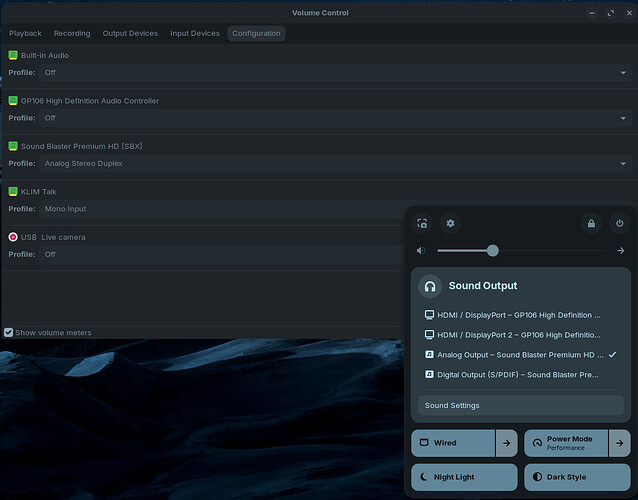638x500 pixels.
Task: Click 'Sound Blaster Premium HD [SBX]' label
Action: (x=82, y=146)
